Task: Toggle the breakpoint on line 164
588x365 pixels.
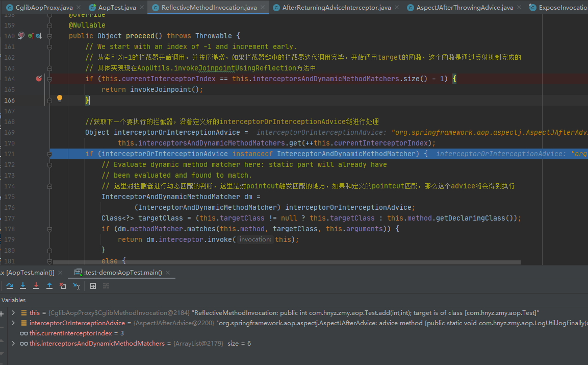Action: (39, 79)
